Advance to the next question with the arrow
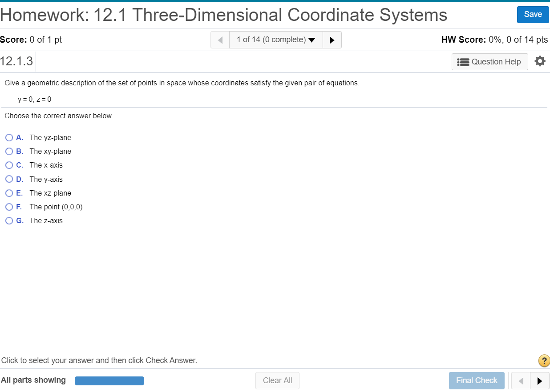The height and width of the screenshot is (392, 550). pos(332,40)
